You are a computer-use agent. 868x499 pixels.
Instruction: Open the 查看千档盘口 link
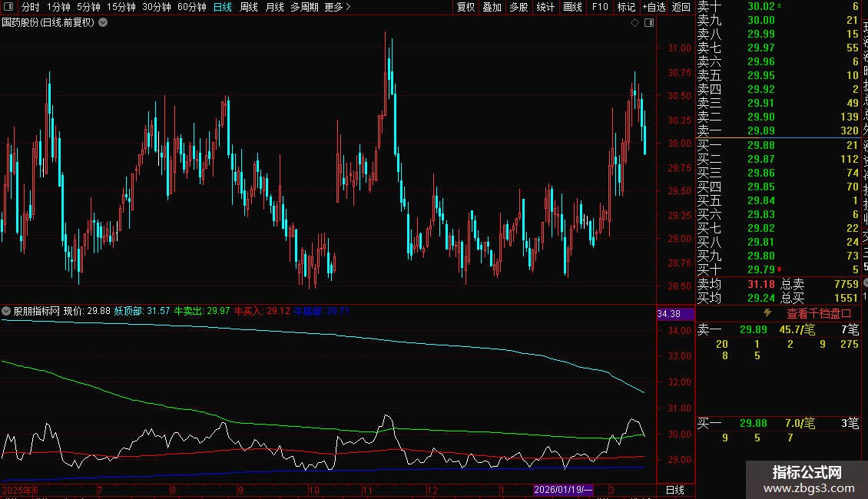click(x=819, y=313)
